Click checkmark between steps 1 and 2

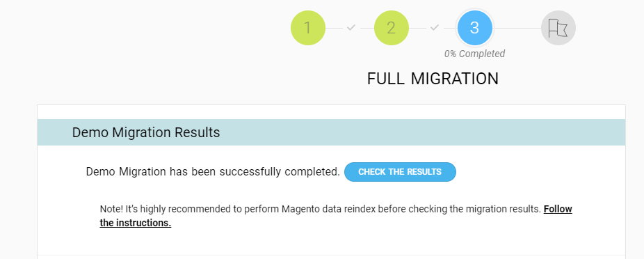(351, 28)
